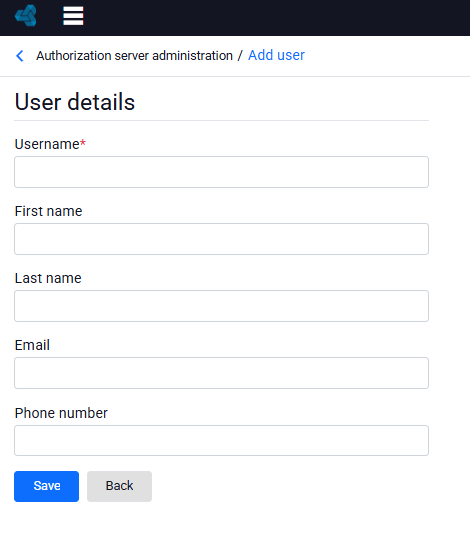Click the red required asterisk by Username
The width and height of the screenshot is (470, 536).
point(83,143)
